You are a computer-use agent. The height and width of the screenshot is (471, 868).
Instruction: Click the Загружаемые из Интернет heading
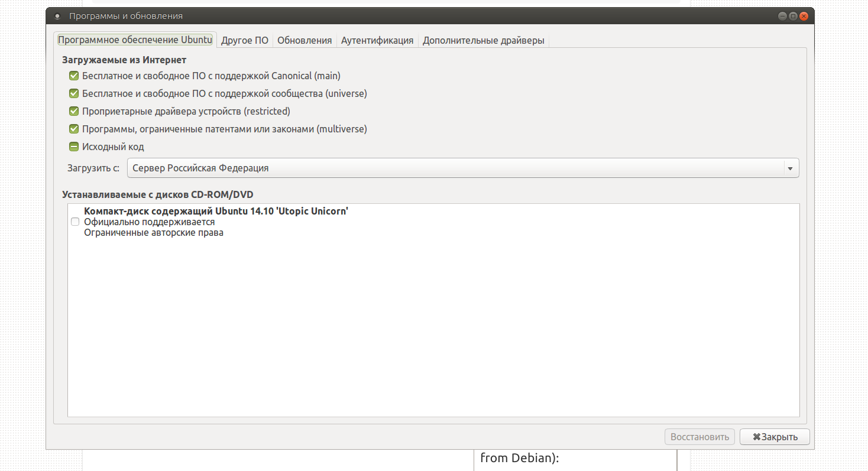(x=124, y=60)
